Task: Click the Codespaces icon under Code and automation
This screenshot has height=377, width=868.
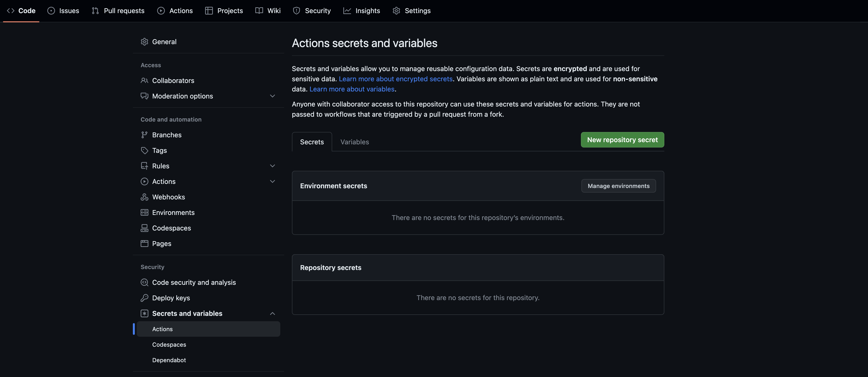Action: (144, 228)
